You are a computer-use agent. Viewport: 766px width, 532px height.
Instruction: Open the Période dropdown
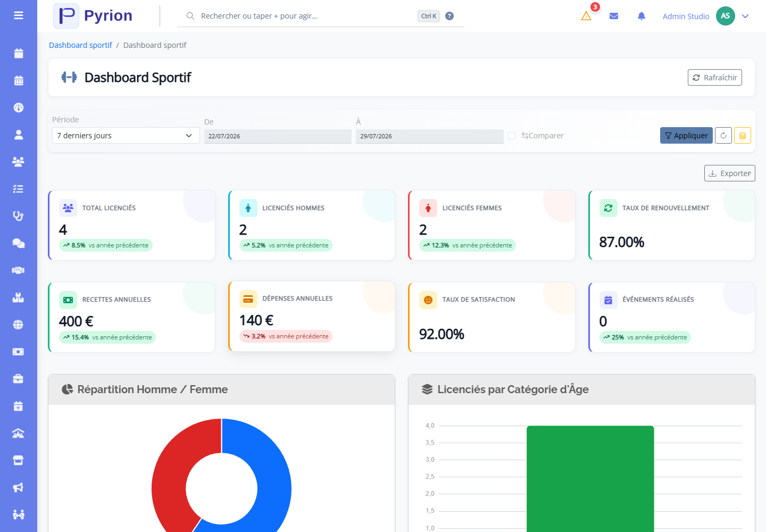click(x=126, y=136)
